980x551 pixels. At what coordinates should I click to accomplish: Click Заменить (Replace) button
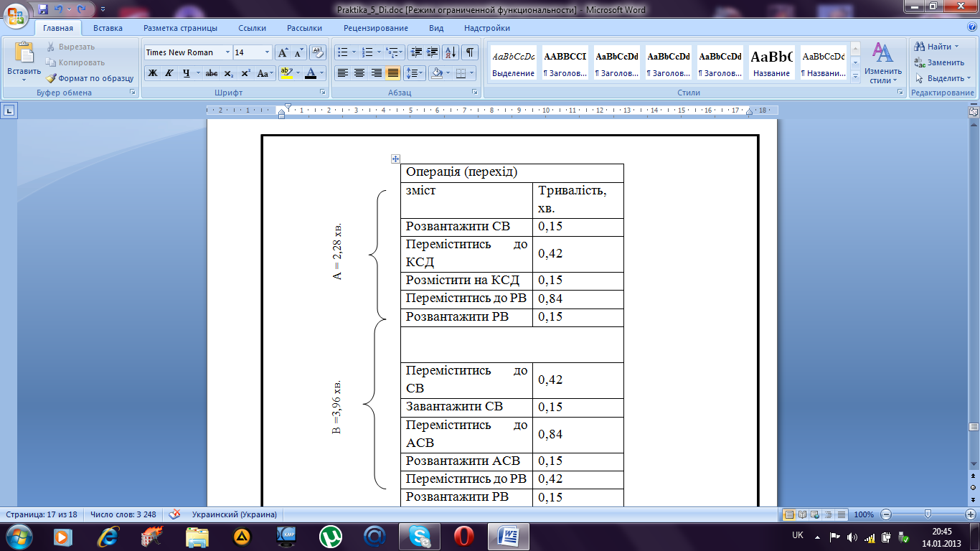[939, 62]
